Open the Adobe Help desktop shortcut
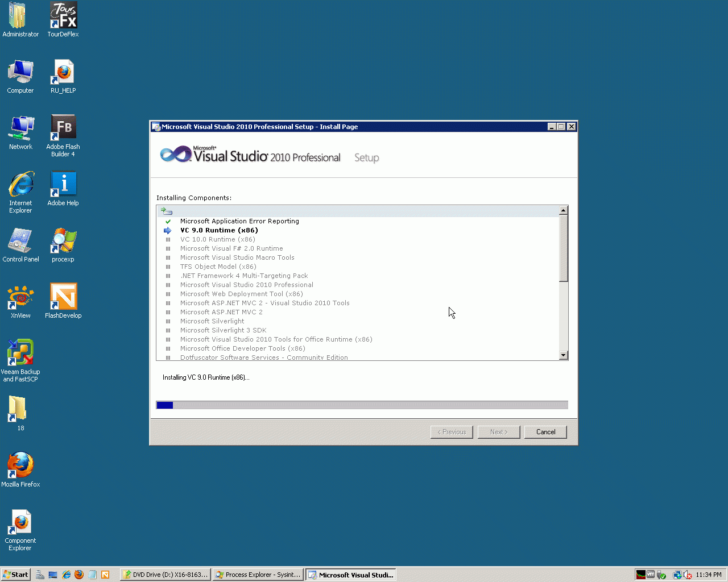 (63, 189)
